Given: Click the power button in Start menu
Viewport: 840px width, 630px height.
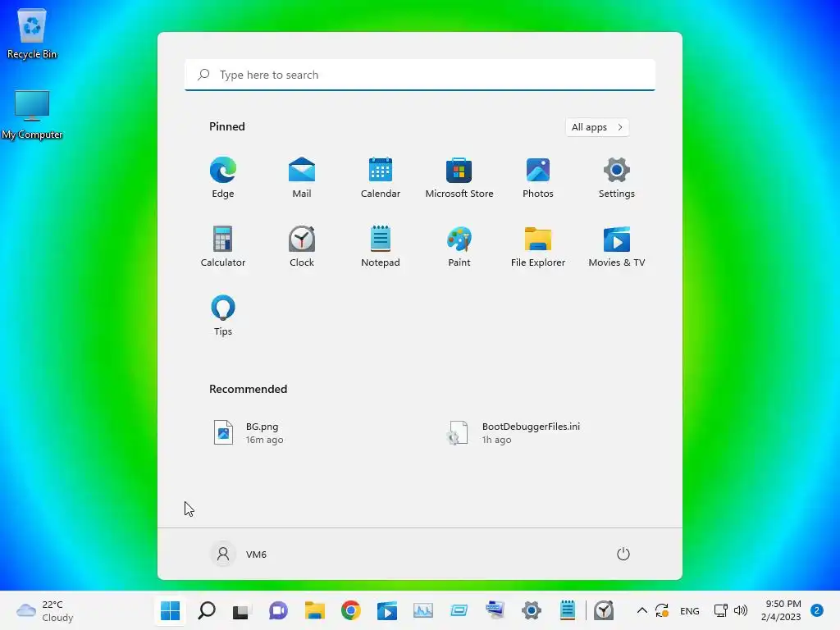Looking at the screenshot, I should [623, 554].
